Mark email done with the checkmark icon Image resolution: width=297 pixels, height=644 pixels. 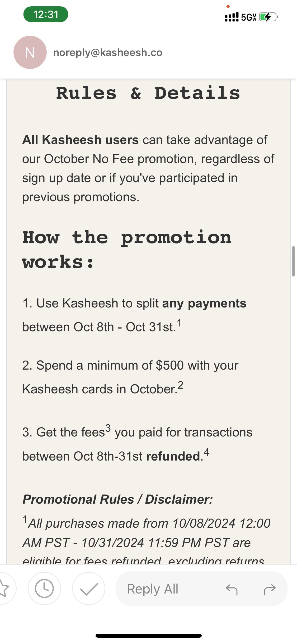(89, 588)
